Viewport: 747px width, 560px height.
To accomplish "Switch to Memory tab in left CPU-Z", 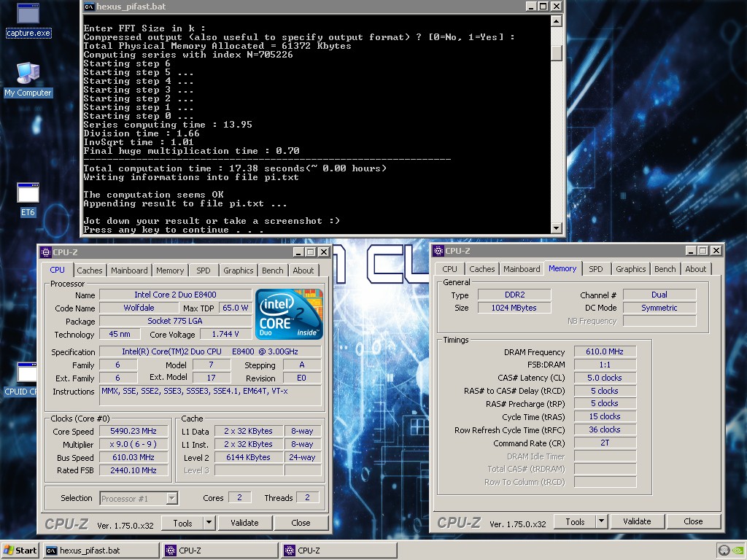I will pos(170,271).
